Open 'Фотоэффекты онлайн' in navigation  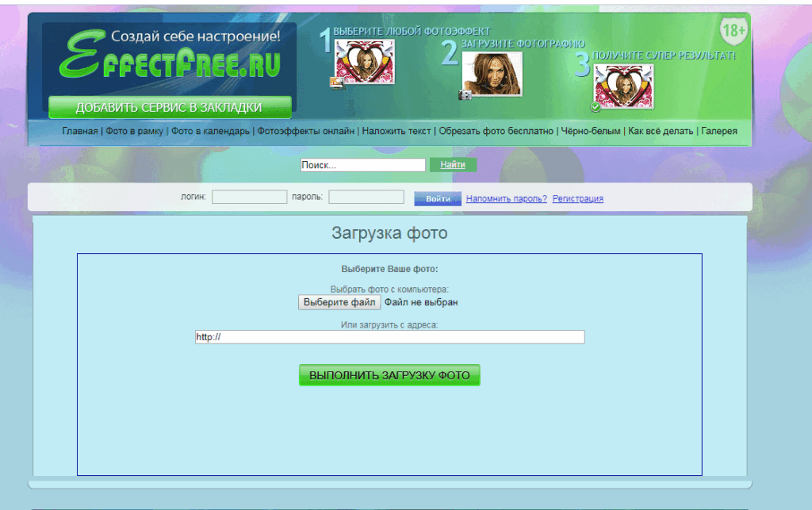tap(305, 131)
